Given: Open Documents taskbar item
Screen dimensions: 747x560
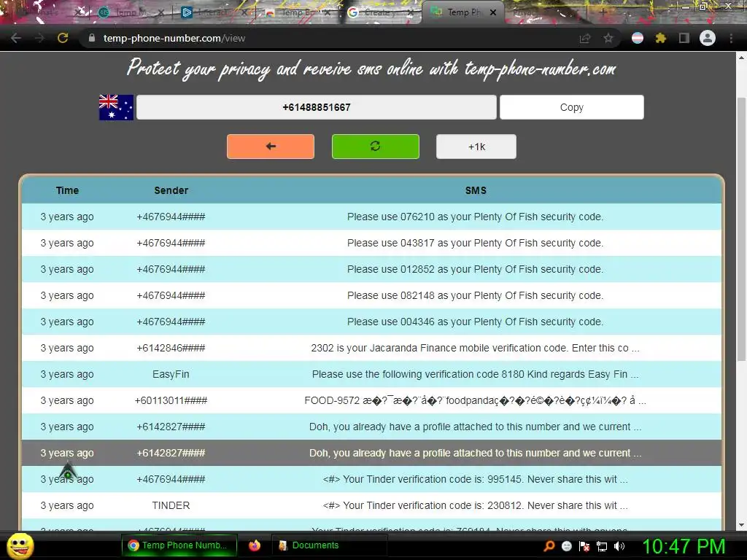Looking at the screenshot, I should tap(329, 545).
